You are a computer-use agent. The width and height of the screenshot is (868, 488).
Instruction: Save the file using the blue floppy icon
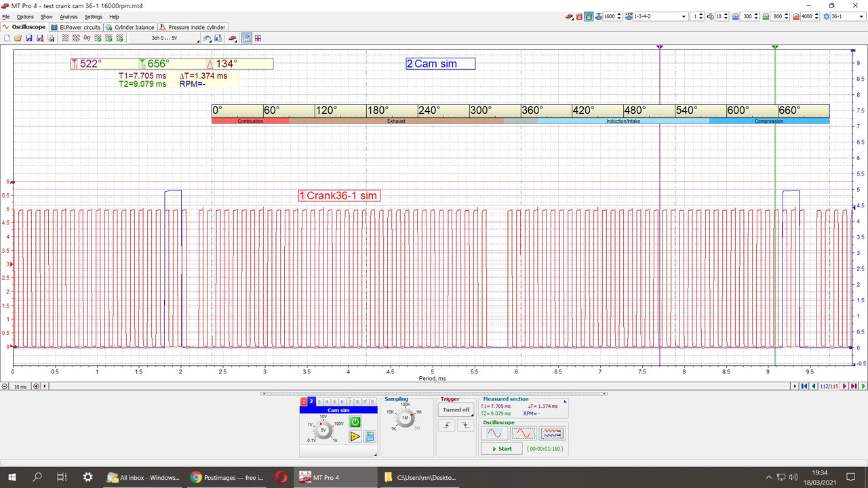[28, 38]
